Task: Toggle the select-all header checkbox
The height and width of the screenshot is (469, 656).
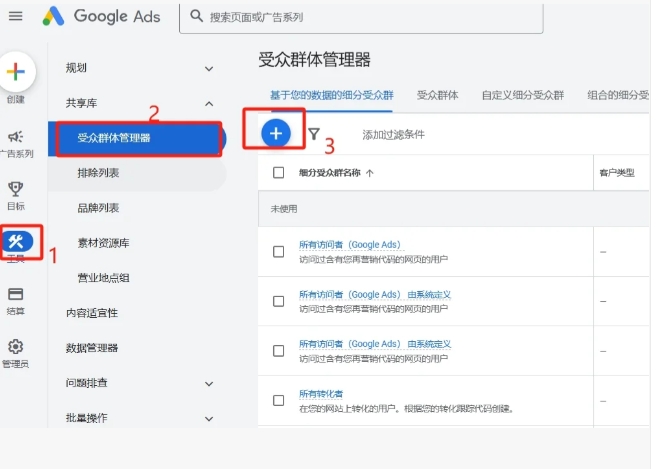Action: coord(279,173)
